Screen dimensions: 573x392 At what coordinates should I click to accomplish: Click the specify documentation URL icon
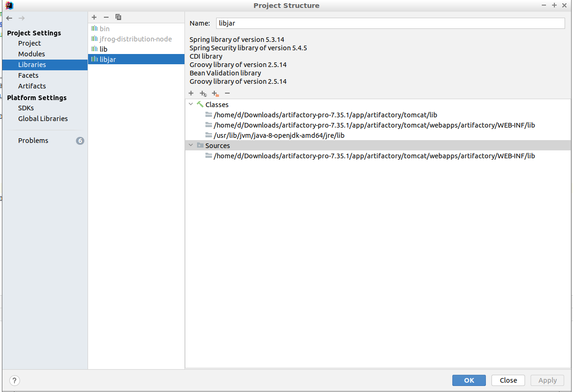click(203, 94)
